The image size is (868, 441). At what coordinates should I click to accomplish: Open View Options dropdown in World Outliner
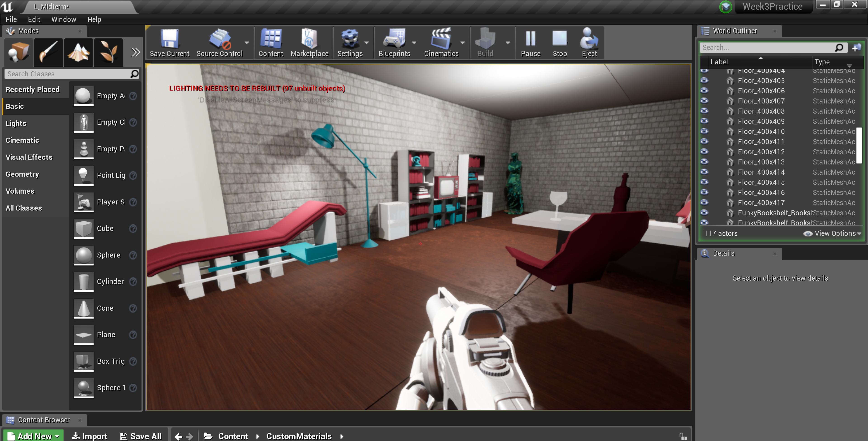832,233
